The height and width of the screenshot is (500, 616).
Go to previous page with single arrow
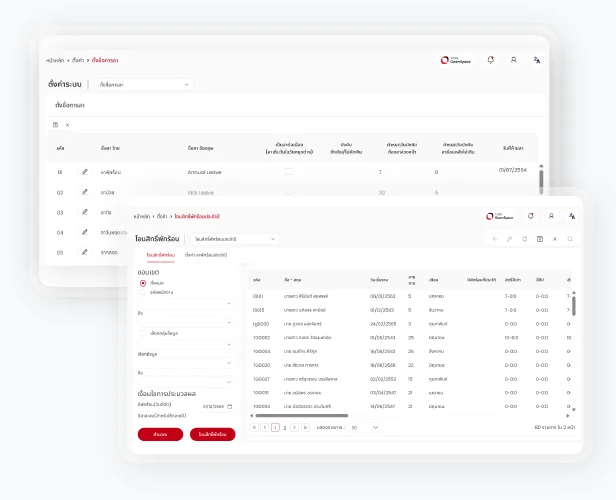coord(265,427)
